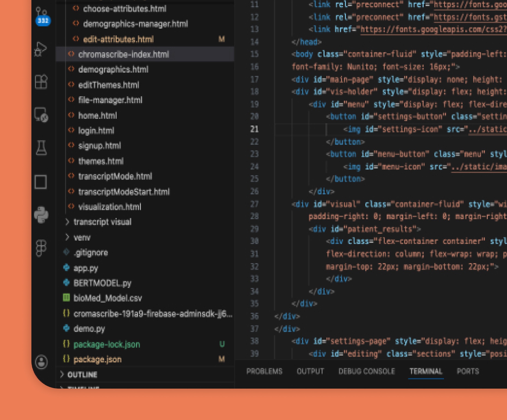Open Remote Explorer icon in activity bar

(x=41, y=115)
